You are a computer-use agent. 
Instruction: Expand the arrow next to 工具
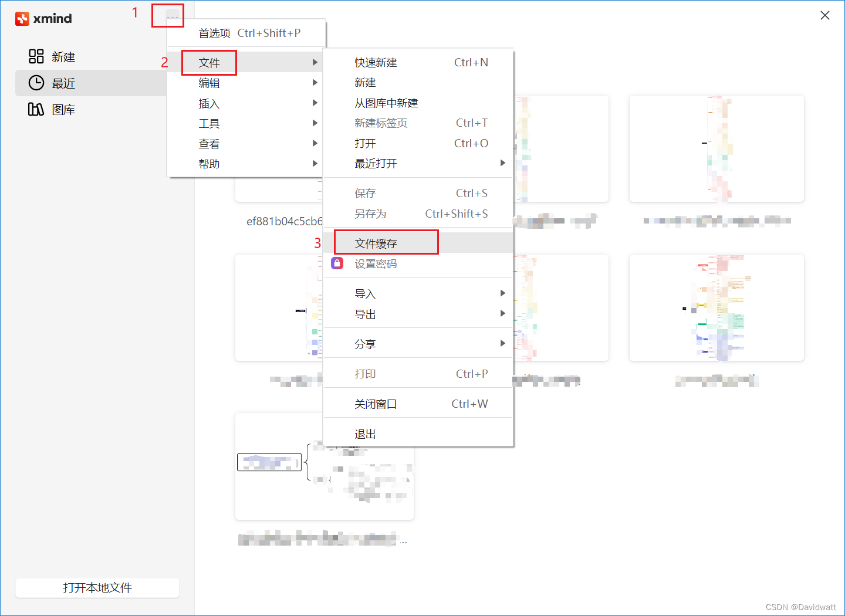tap(315, 123)
